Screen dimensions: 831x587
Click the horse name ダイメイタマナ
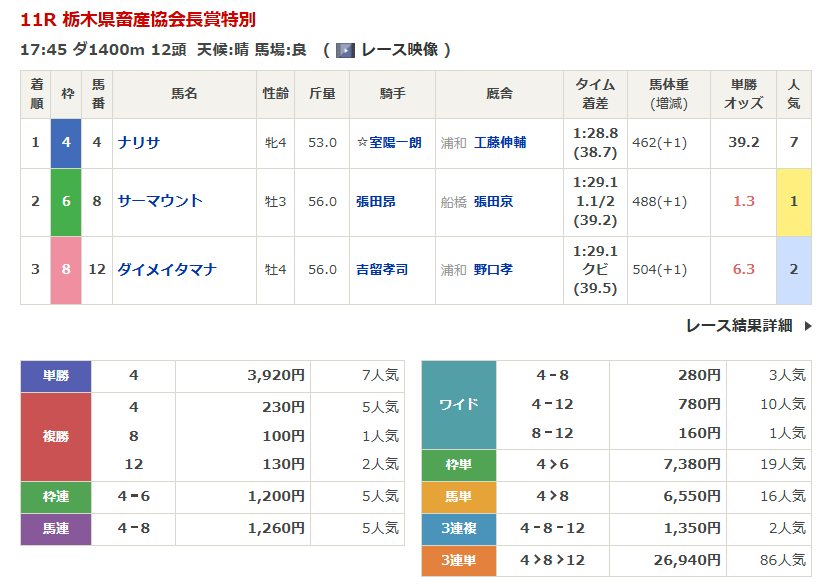point(167,269)
